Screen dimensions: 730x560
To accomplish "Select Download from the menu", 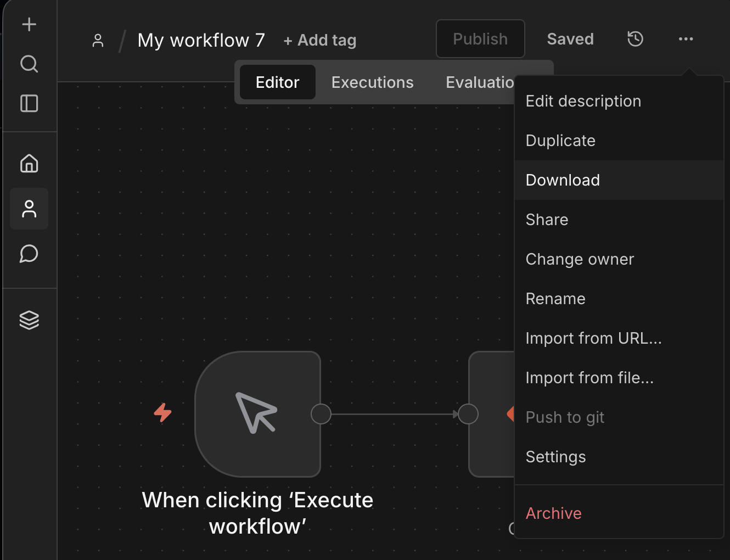I will [x=563, y=180].
